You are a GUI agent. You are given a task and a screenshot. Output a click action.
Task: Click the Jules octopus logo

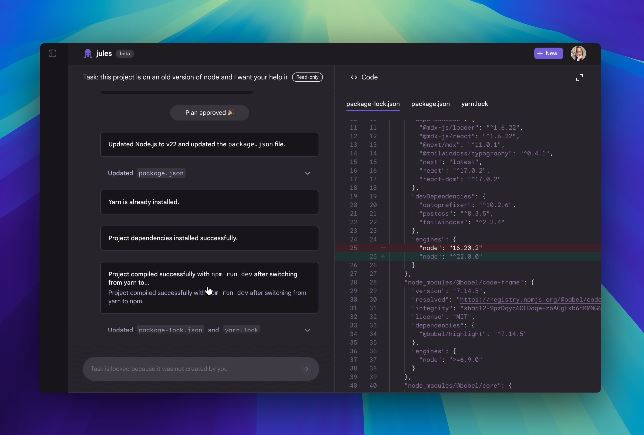[x=87, y=53]
